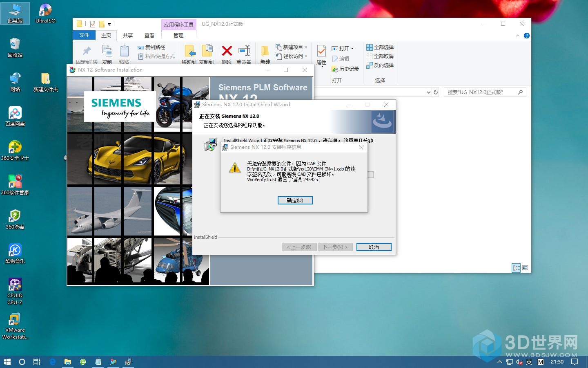Click Explorer help question mark icon
This screenshot has width=588, height=368.
click(x=527, y=36)
